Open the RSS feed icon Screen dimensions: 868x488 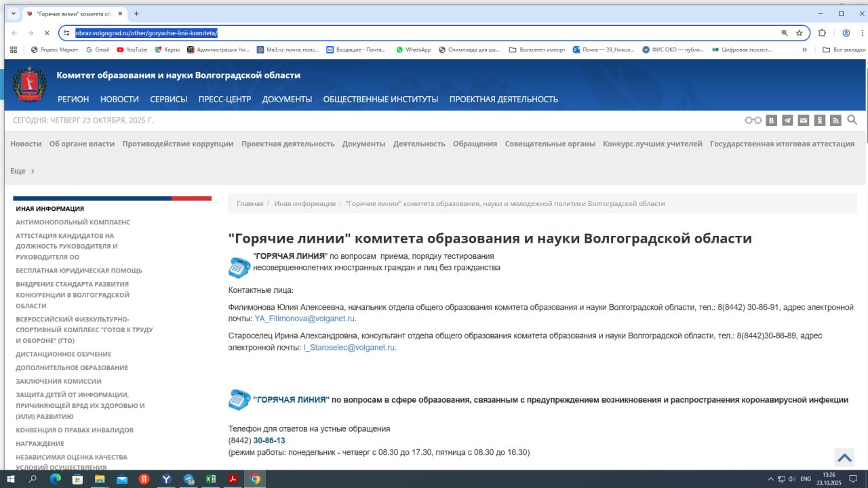click(835, 121)
